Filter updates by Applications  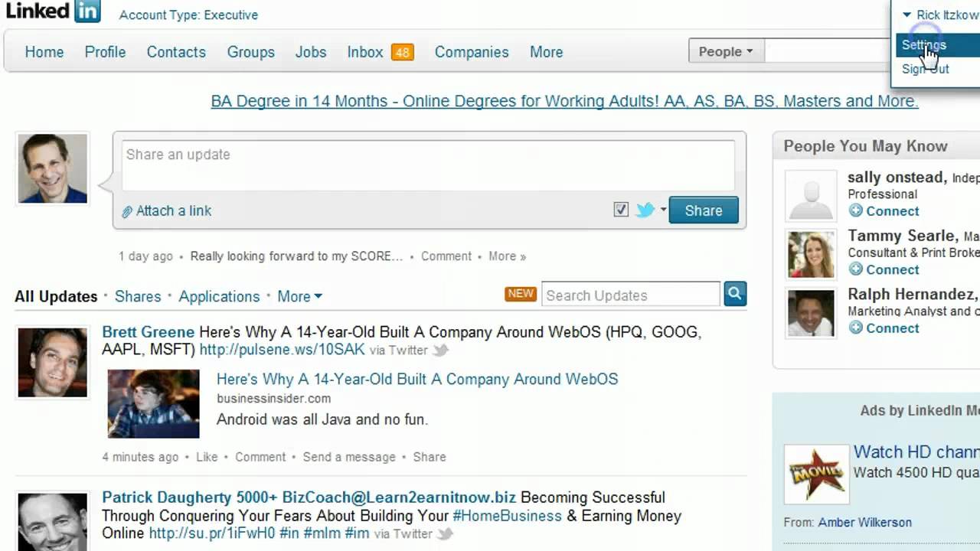219,296
